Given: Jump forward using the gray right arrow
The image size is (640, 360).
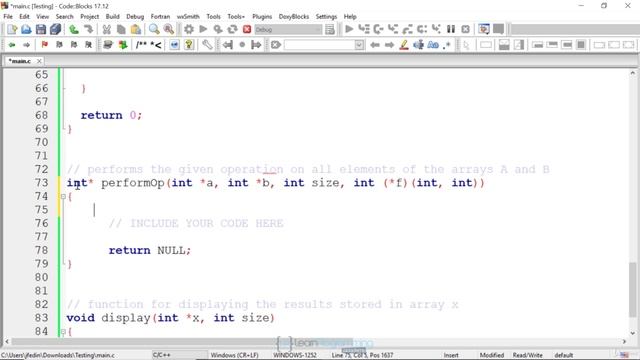Looking at the screenshot, I should [x=26, y=45].
